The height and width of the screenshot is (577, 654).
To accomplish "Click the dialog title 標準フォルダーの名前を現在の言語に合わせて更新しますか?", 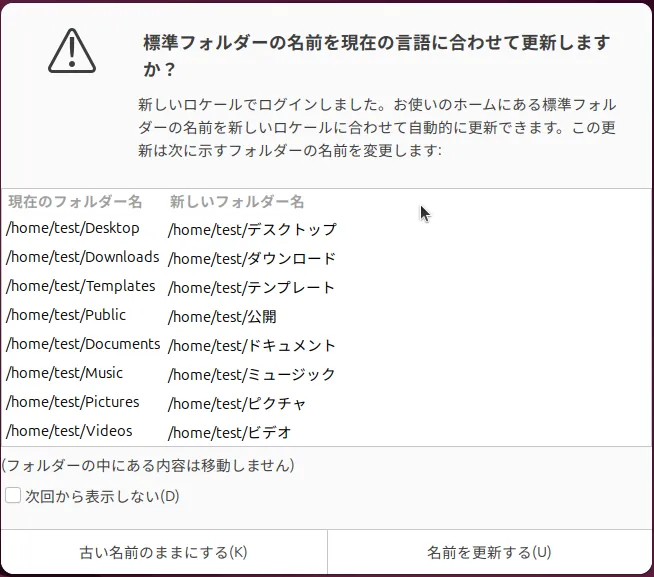I will pyautogui.click(x=377, y=55).
